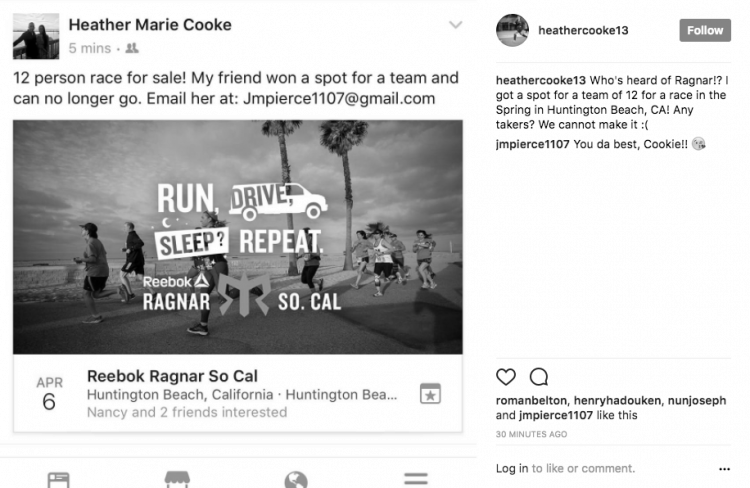Click the Instagram comment bubble icon
750x488 pixels.
[x=539, y=377]
